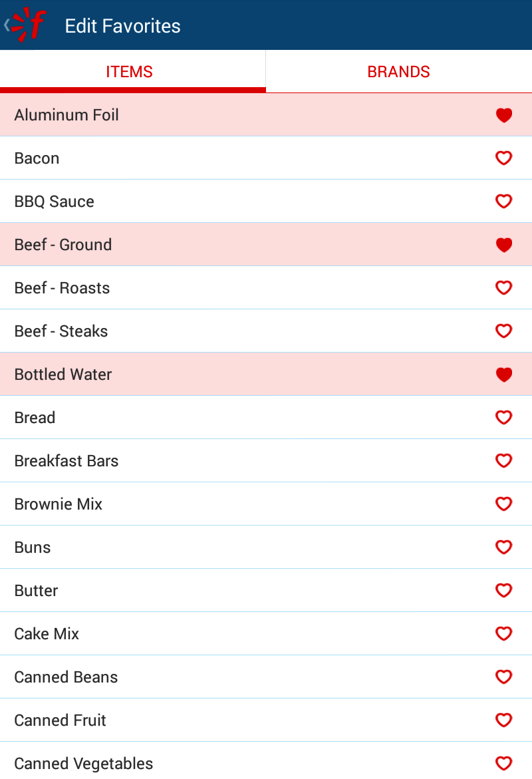The height and width of the screenshot is (779, 532).
Task: Favorite Canned Fruit via heart icon
Action: [504, 720]
